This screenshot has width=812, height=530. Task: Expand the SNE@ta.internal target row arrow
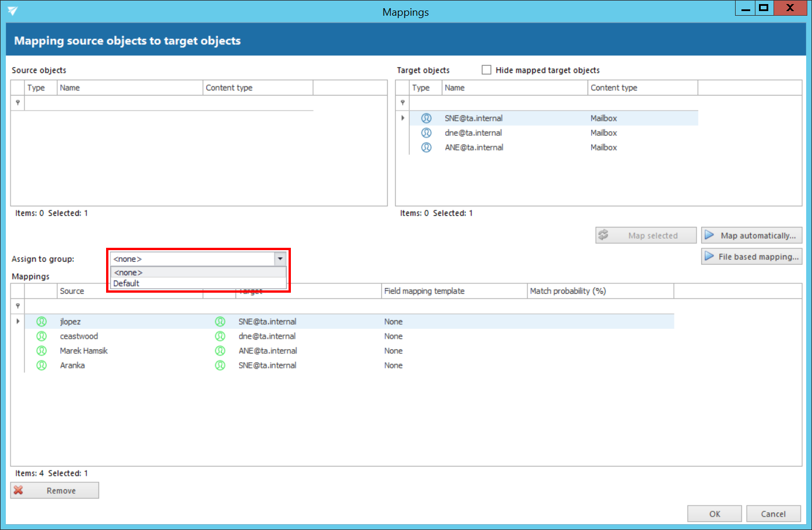(x=403, y=118)
